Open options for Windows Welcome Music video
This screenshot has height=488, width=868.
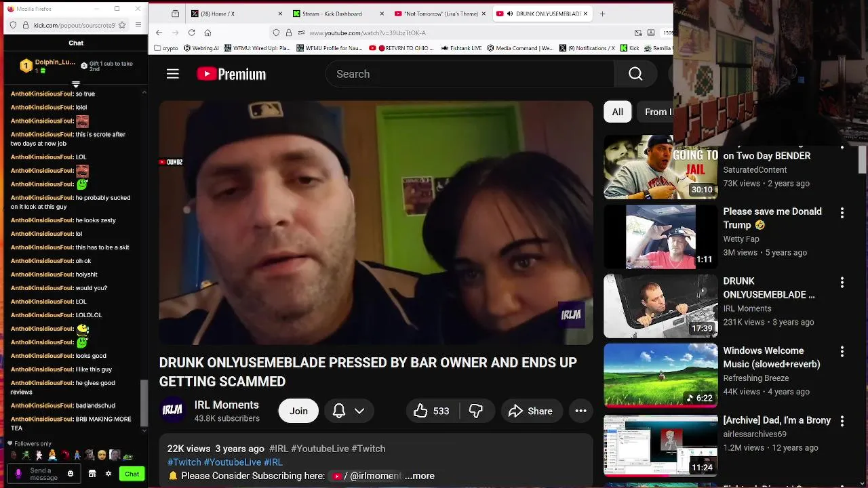click(x=842, y=352)
